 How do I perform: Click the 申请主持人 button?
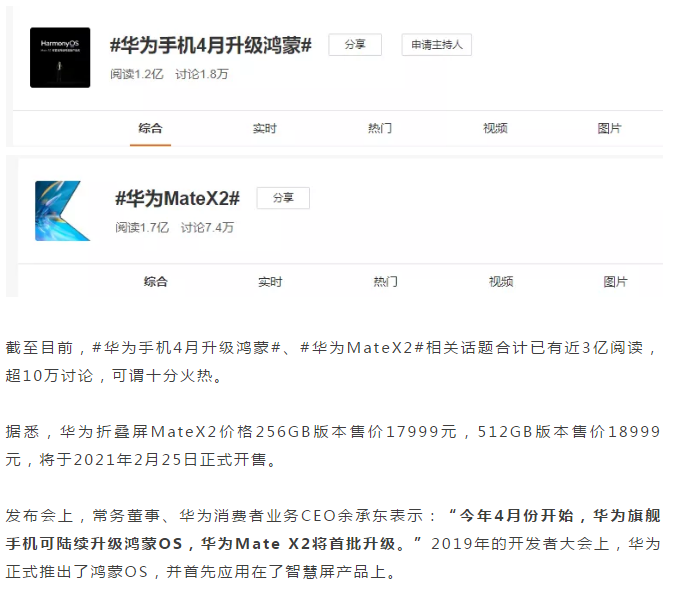pyautogui.click(x=437, y=45)
